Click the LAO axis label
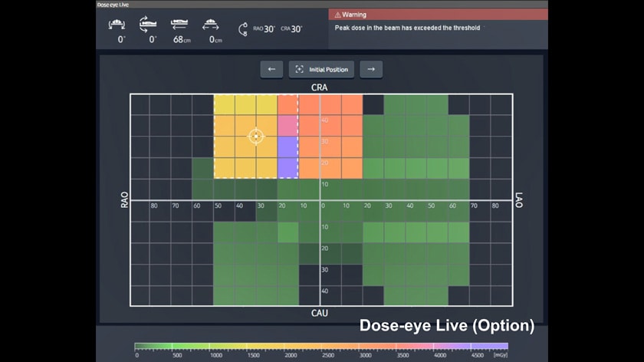 point(519,201)
